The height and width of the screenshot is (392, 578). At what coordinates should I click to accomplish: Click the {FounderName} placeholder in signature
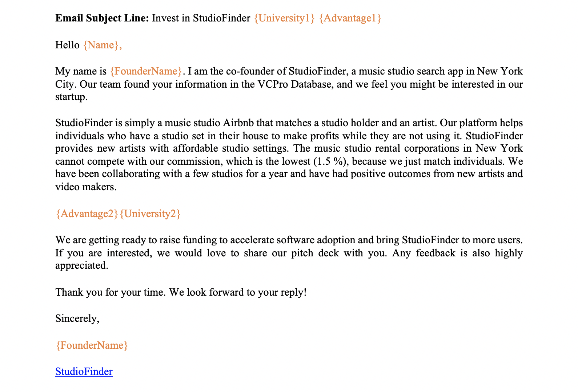92,345
